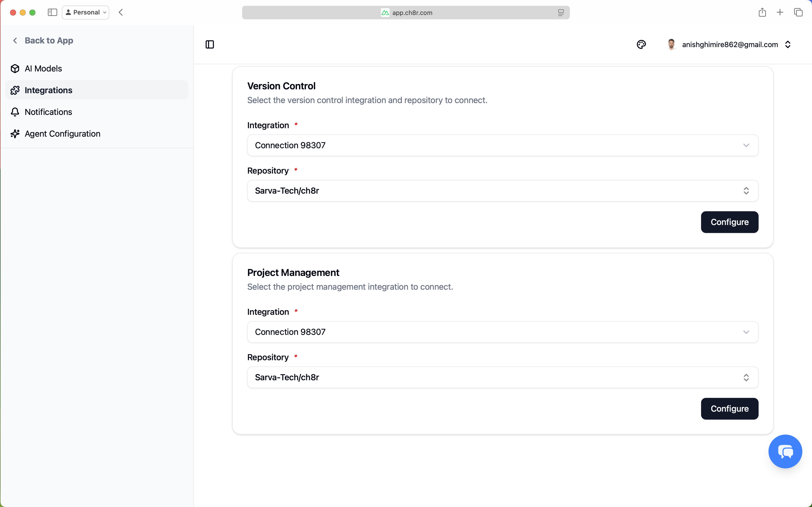Screen dimensions: 812x507
Task: Toggle the app sidebar panel icon
Action: click(210, 44)
